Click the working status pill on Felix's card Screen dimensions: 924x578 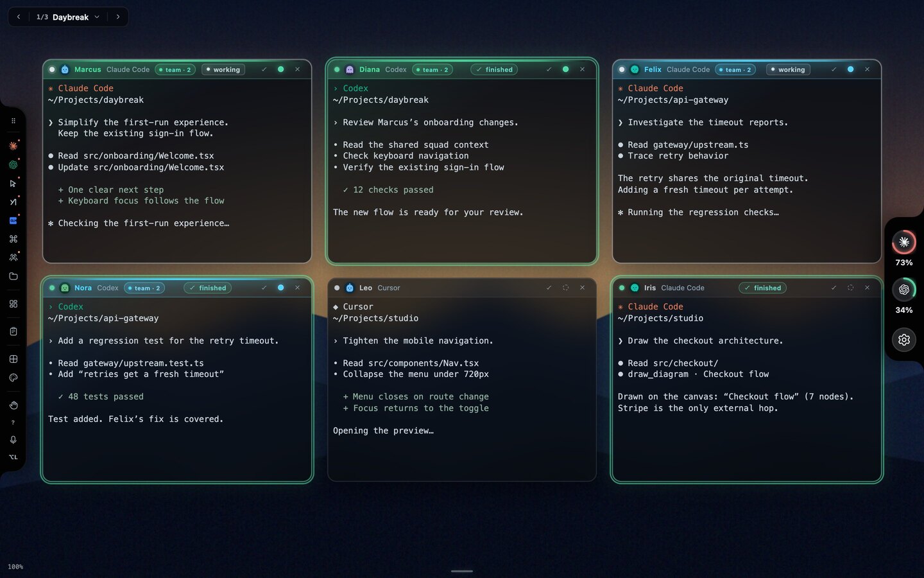788,69
